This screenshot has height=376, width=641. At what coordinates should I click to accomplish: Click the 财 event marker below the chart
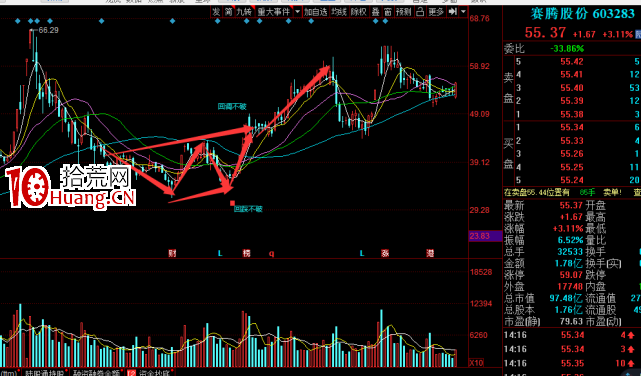pyautogui.click(x=172, y=253)
